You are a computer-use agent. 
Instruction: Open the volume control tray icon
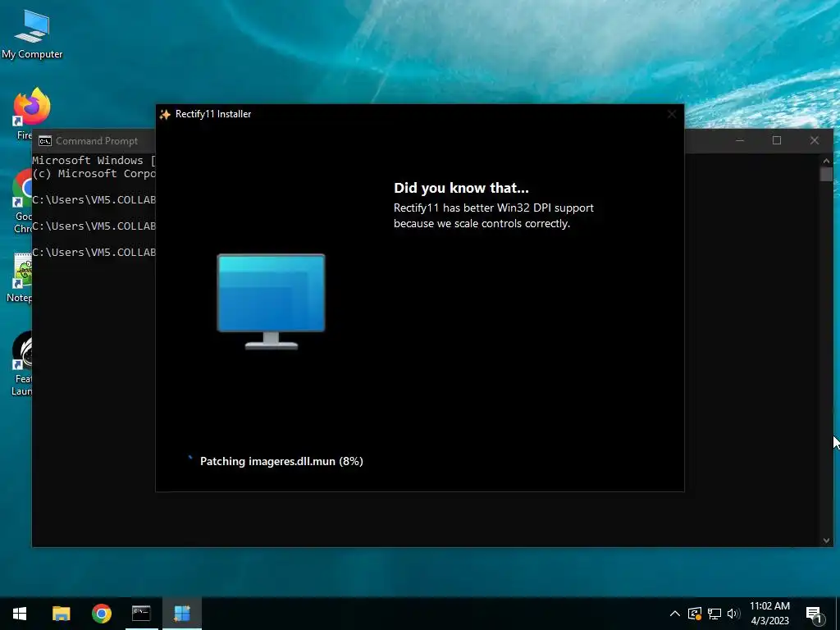click(733, 614)
